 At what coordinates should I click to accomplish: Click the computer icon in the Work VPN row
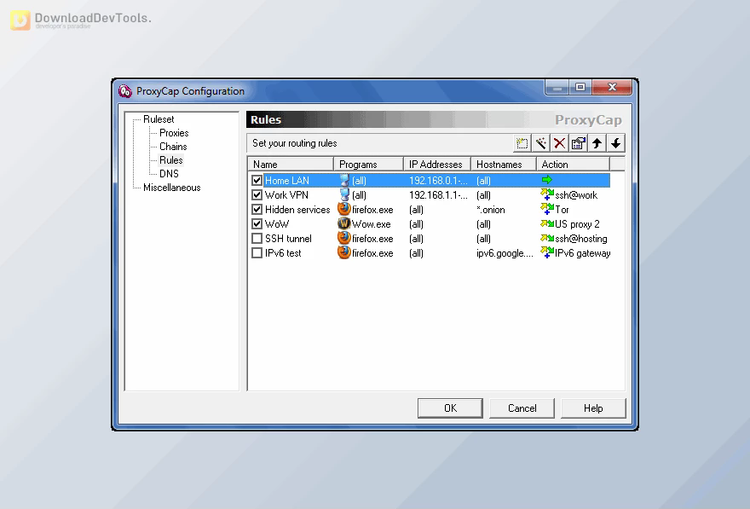pyautogui.click(x=344, y=195)
